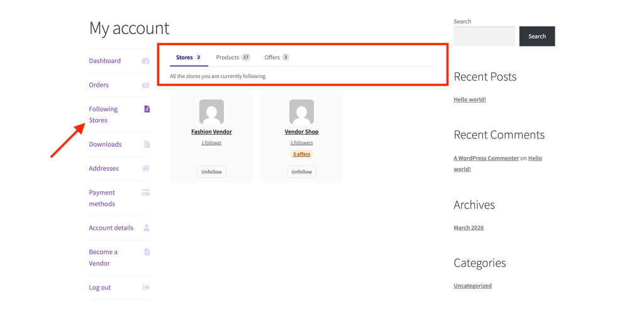Click the Become a Vendor file icon
The image size is (644, 309).
click(x=147, y=252)
